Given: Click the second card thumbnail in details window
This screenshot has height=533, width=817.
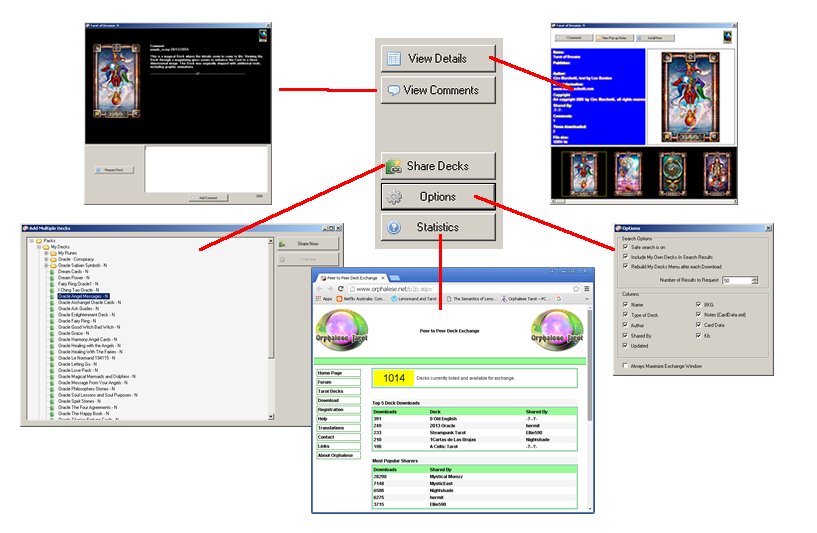Looking at the screenshot, I should [628, 174].
